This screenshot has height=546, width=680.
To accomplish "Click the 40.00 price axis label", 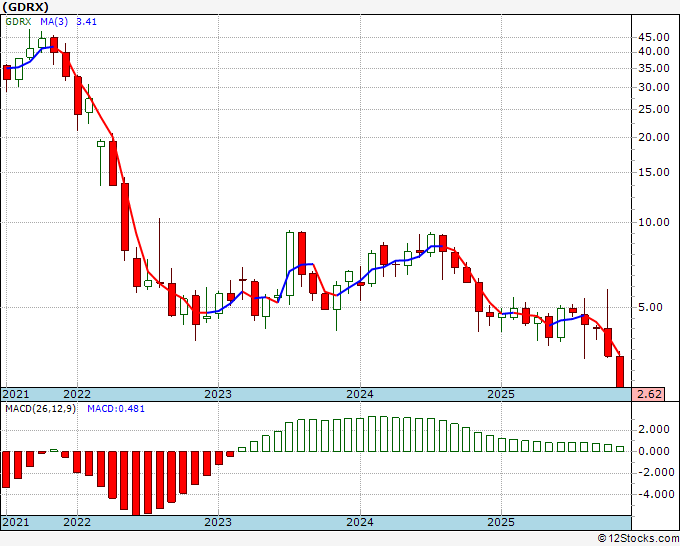I will click(x=654, y=52).
